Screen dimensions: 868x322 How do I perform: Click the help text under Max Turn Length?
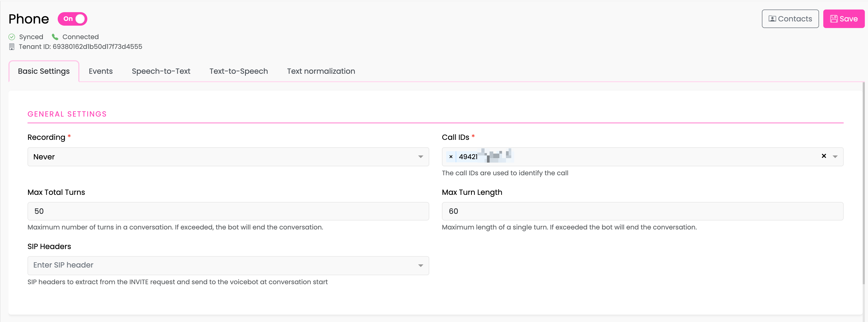569,227
